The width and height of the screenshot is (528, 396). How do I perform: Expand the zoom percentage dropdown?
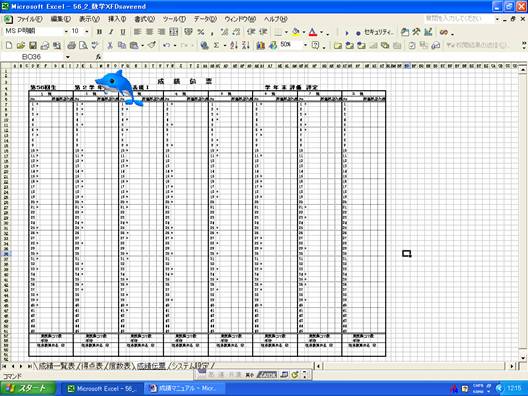click(x=305, y=45)
